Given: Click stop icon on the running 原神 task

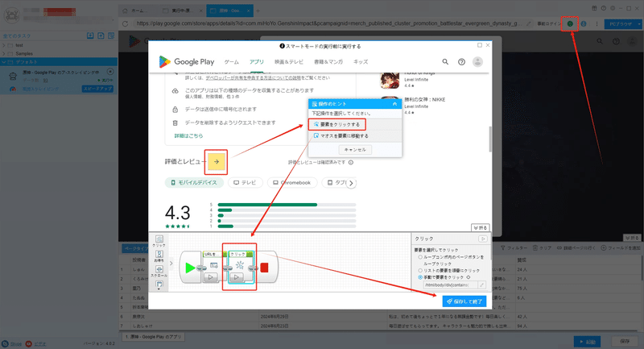Looking at the screenshot, I should tap(110, 72).
